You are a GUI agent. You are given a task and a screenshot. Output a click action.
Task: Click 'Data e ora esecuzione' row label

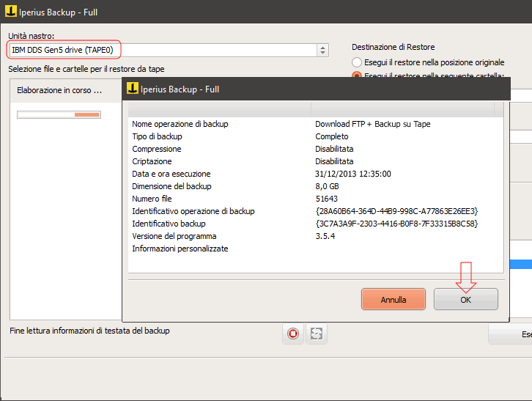(171, 174)
